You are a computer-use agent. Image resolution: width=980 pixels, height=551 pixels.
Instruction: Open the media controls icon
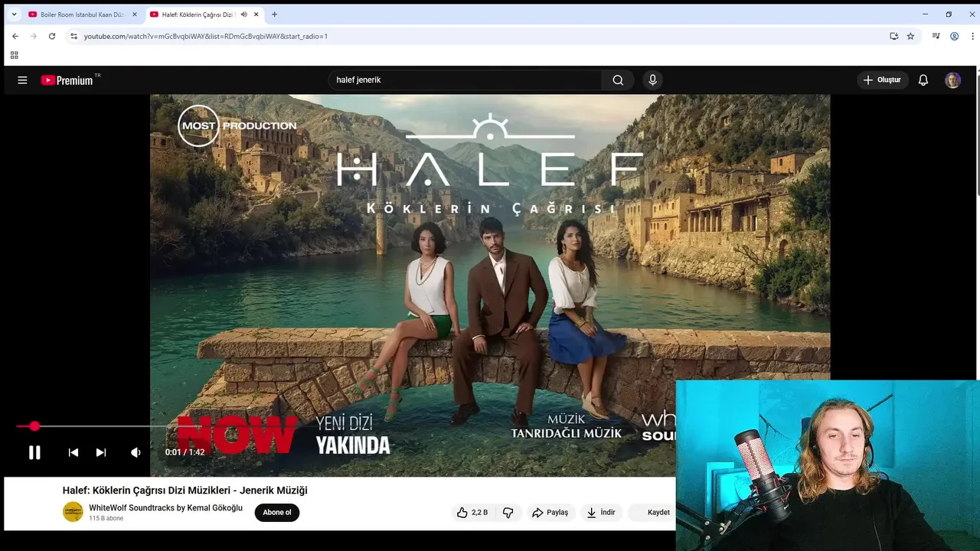936,36
